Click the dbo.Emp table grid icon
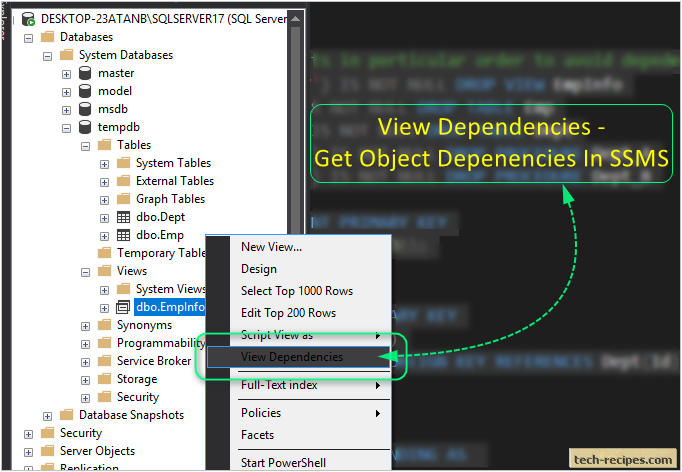The width and height of the screenshot is (682, 472). (124, 235)
